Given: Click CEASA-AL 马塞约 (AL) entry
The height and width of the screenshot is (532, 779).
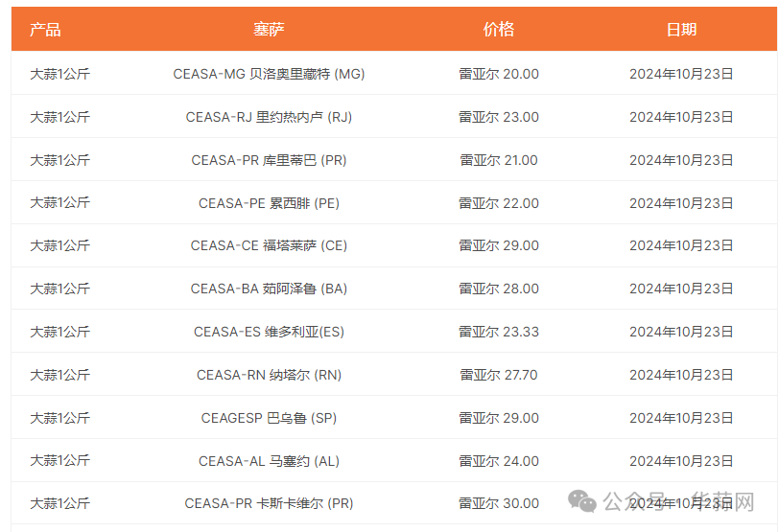Looking at the screenshot, I should 269,461.
